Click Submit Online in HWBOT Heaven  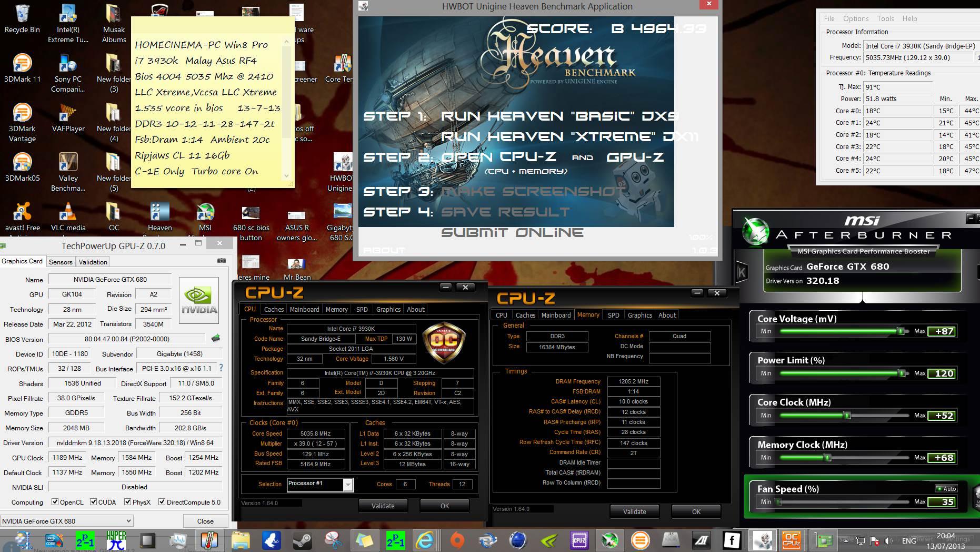512,232
